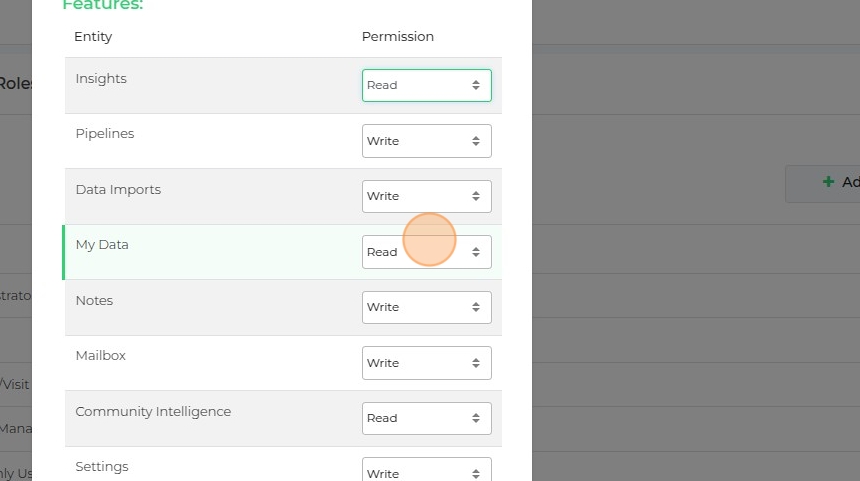
Task: Open the Settings permission dropdown
Action: (x=426, y=472)
